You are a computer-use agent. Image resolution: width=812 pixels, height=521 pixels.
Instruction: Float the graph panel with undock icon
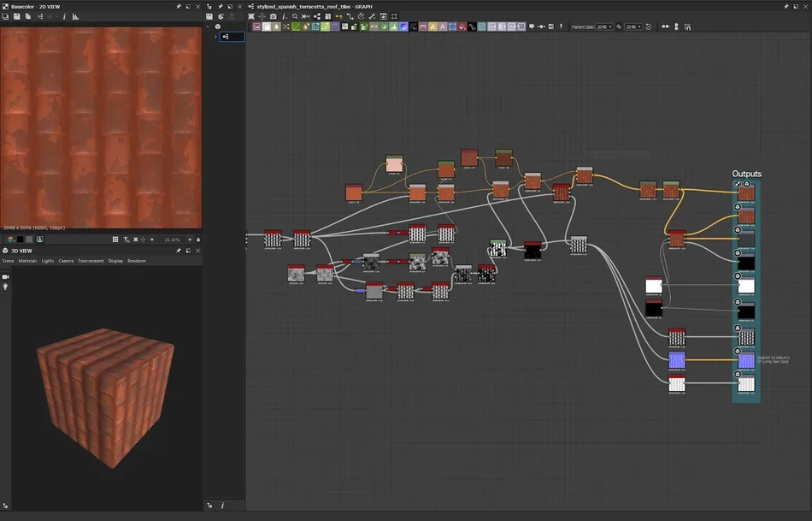796,7
